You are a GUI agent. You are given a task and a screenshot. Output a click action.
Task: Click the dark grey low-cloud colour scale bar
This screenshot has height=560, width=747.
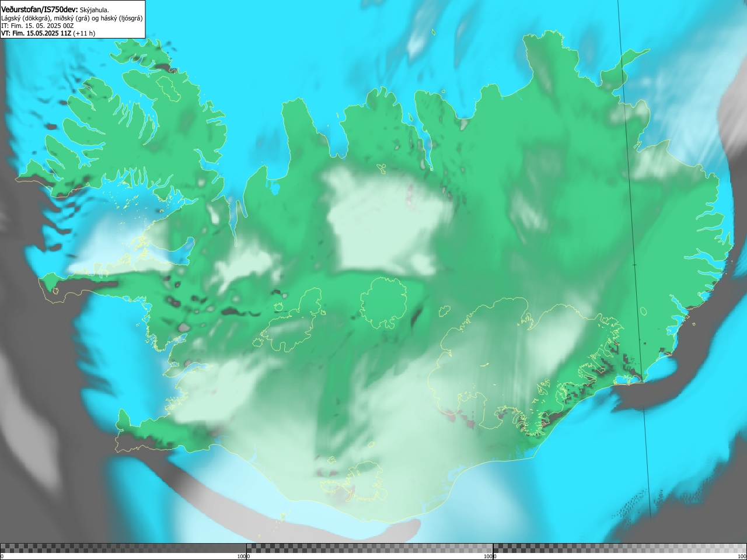[x=123, y=548]
